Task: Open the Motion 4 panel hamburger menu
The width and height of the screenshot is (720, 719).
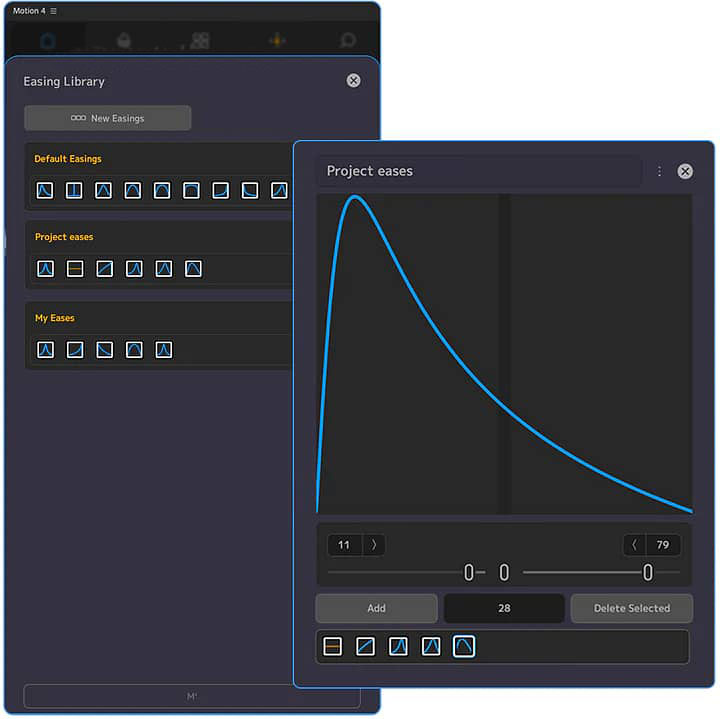Action: [x=54, y=11]
